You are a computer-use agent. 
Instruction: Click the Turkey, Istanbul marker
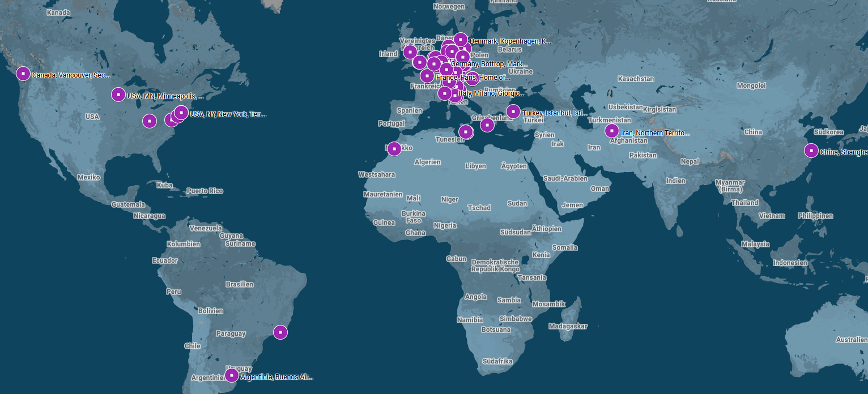pyautogui.click(x=514, y=112)
